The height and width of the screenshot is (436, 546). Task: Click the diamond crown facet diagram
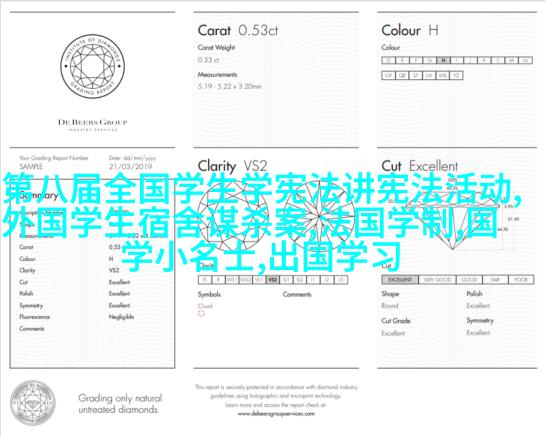(232, 217)
